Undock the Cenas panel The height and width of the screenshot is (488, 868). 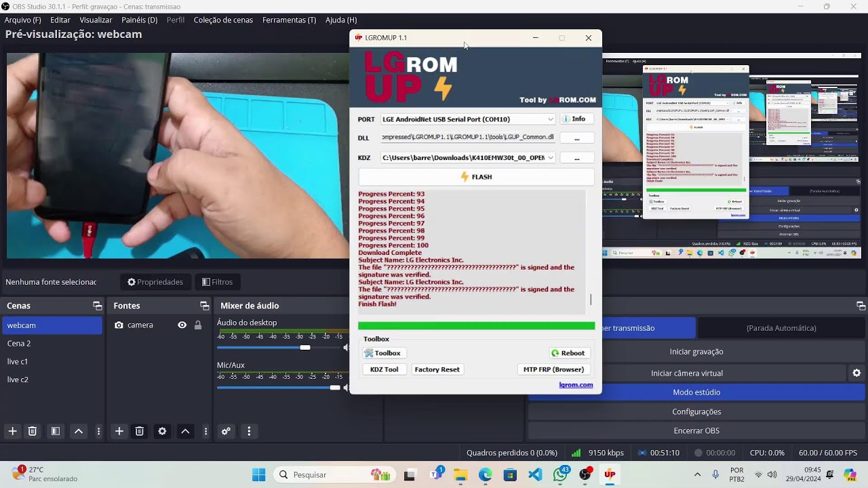tap(97, 306)
